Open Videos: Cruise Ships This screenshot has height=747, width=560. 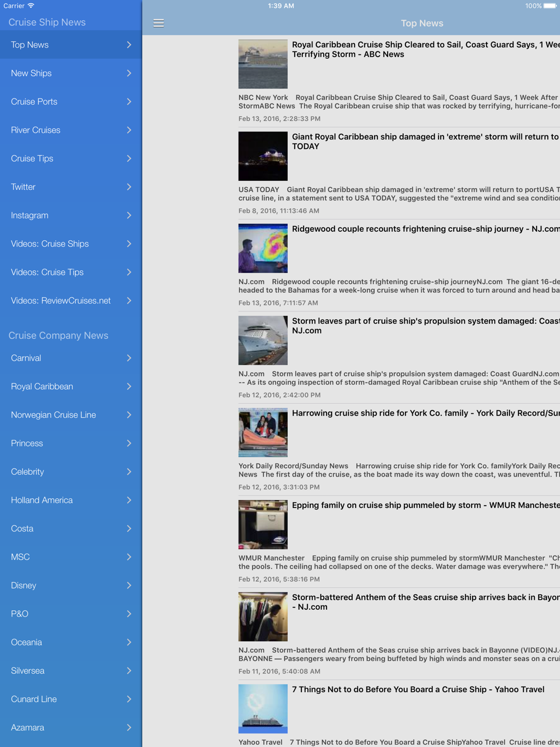tap(71, 244)
